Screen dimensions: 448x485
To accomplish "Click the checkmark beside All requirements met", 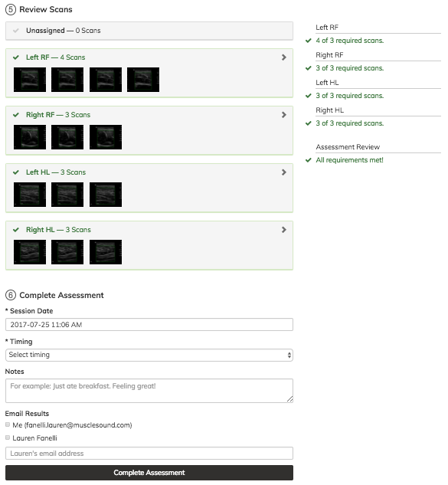I will [309, 160].
